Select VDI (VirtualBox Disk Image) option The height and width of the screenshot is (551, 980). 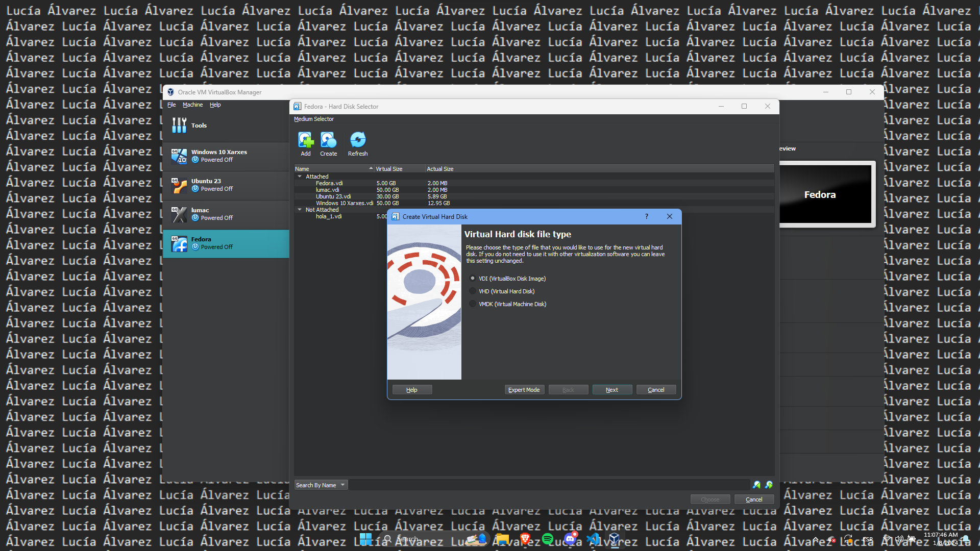tap(473, 279)
